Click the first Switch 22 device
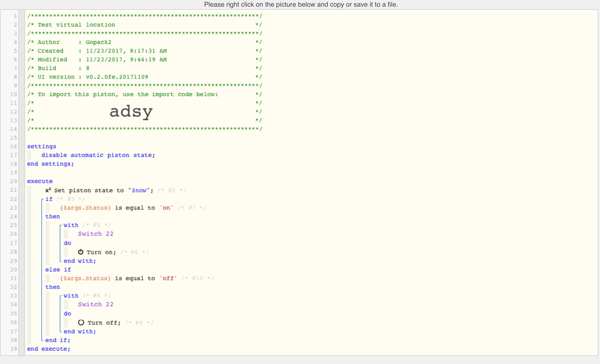The height and width of the screenshot is (364, 600). [x=96, y=234]
